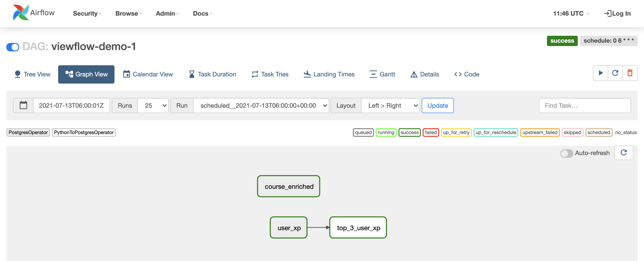Select the top_3_user_xp task node
The height and width of the screenshot is (261, 644).
358,227
